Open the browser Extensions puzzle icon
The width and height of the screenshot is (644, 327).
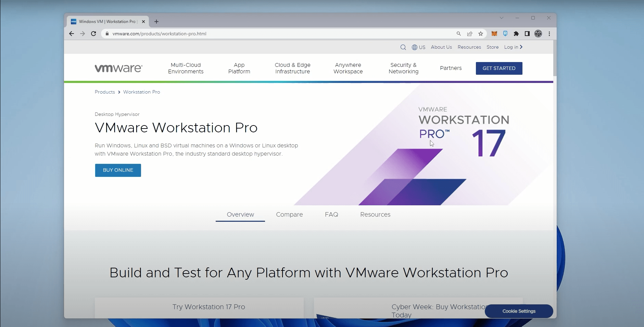coord(516,34)
